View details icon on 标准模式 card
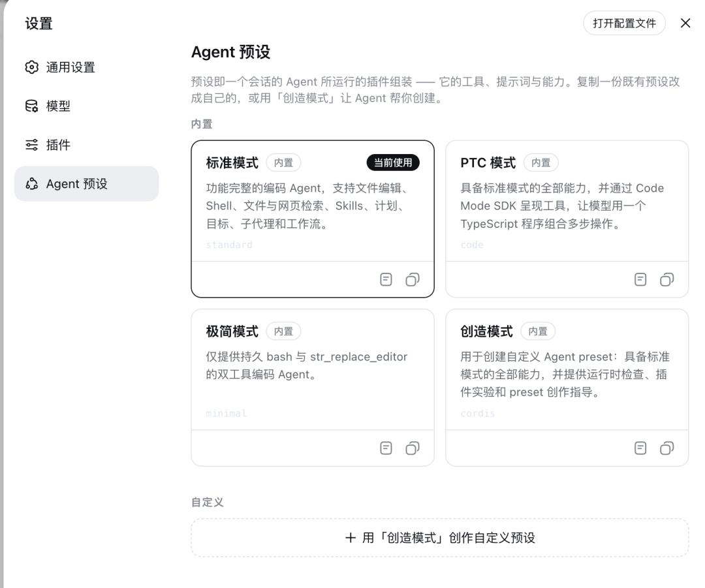Screen dimensions: 705x588 point(386,279)
